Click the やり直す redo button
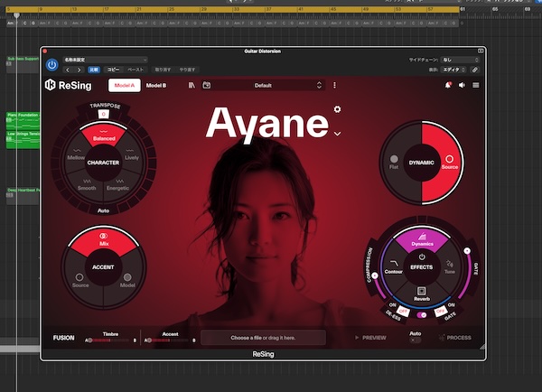 pyautogui.click(x=187, y=70)
